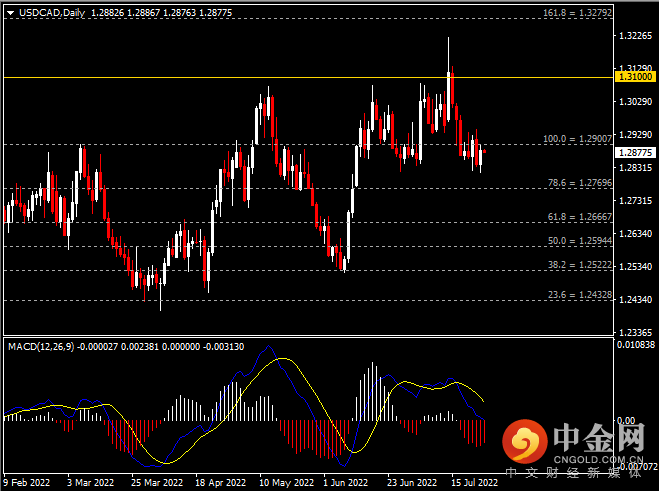659x491 pixels.
Task: Select the 1.26340 price axis value
Action: tap(636, 233)
